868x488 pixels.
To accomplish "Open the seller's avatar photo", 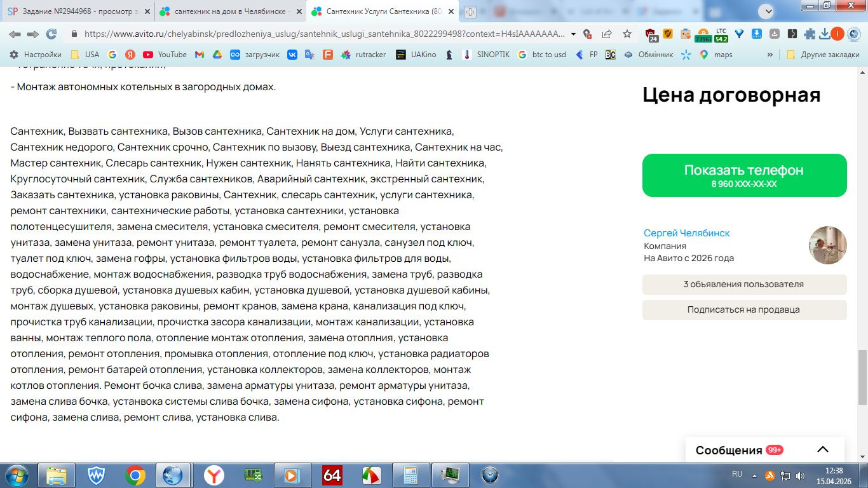I will click(x=828, y=245).
